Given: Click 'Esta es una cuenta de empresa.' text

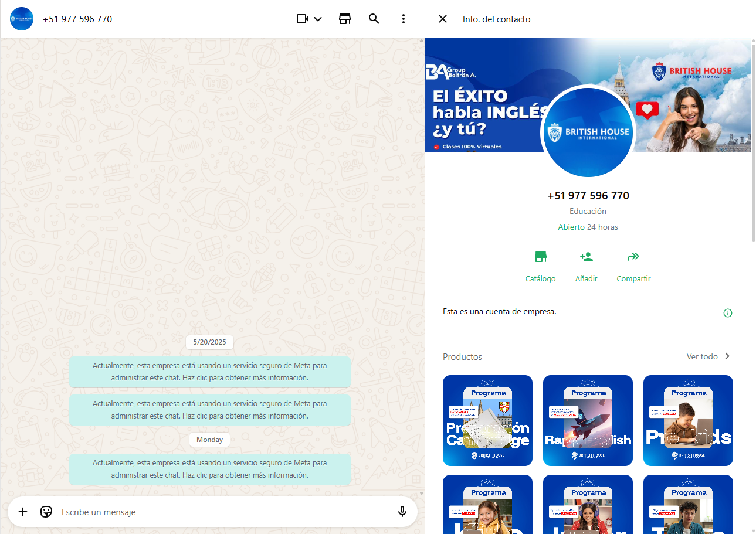Looking at the screenshot, I should click(x=500, y=312).
